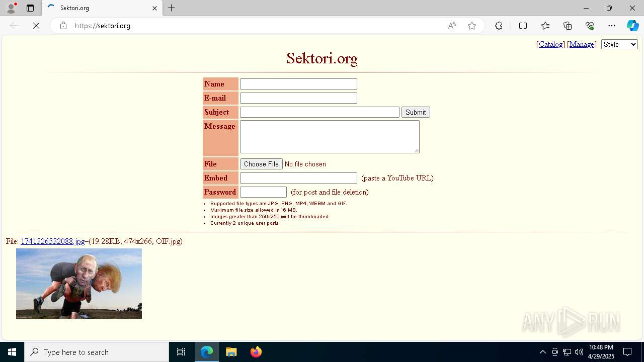Click the Subject input field
The width and height of the screenshot is (644, 362).
[319, 112]
